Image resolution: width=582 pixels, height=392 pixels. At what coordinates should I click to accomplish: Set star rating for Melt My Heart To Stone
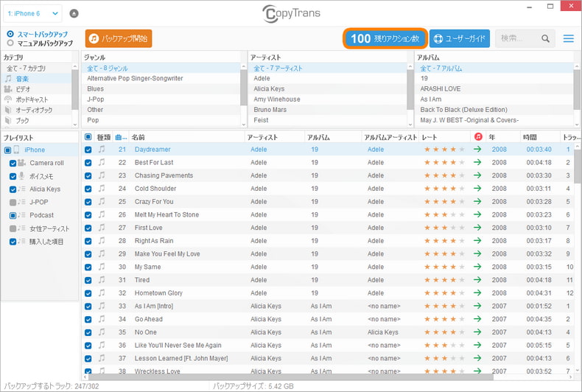444,214
